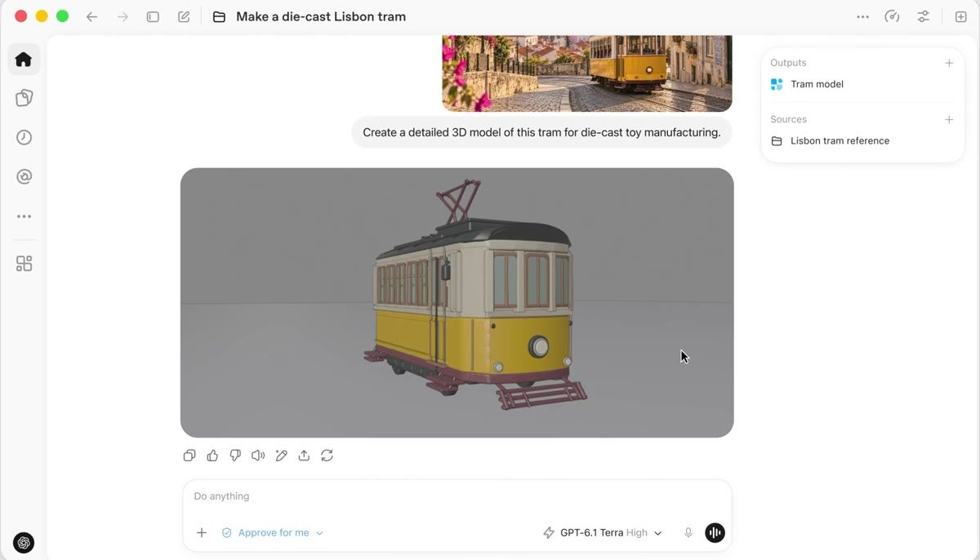Screen dimensions: 980x560
Task: Open the sliders settings icon
Action: click(x=923, y=16)
